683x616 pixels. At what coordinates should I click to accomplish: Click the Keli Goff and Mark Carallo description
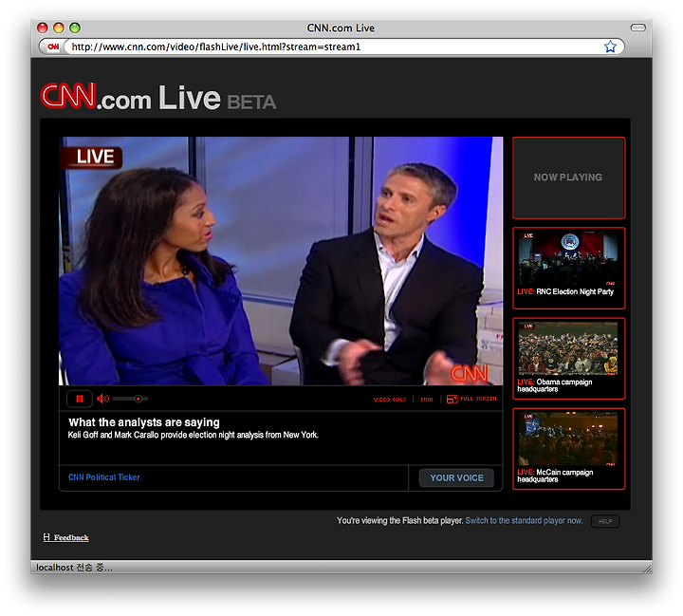(193, 435)
